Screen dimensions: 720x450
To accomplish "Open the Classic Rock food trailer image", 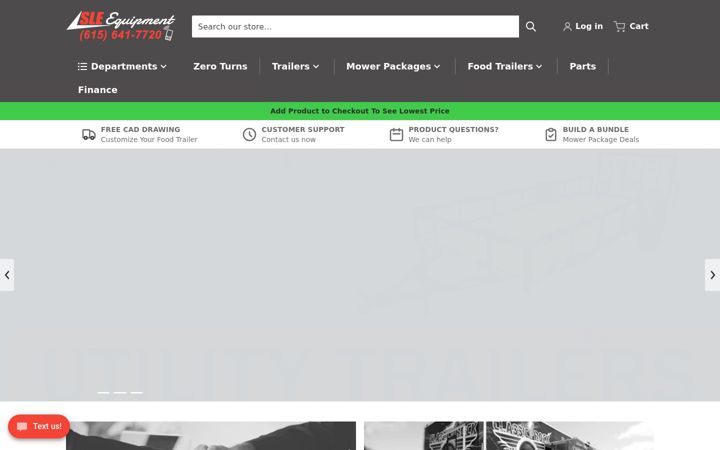I will click(x=509, y=436).
